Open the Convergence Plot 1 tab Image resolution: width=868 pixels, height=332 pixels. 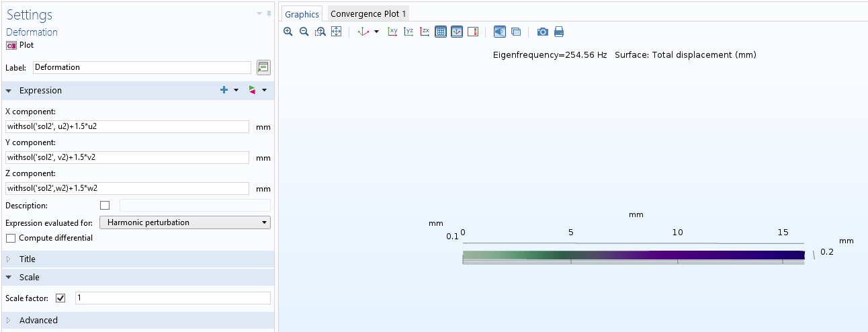[x=368, y=13]
